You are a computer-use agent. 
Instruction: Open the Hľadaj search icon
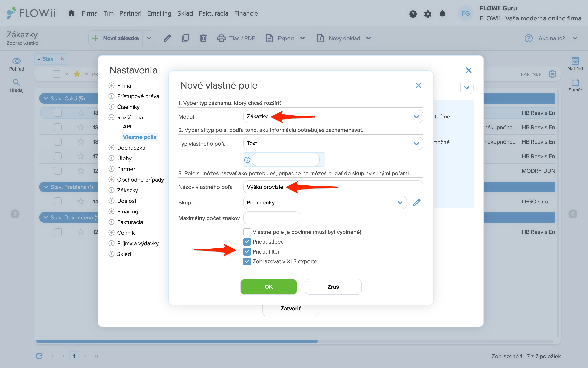[17, 86]
